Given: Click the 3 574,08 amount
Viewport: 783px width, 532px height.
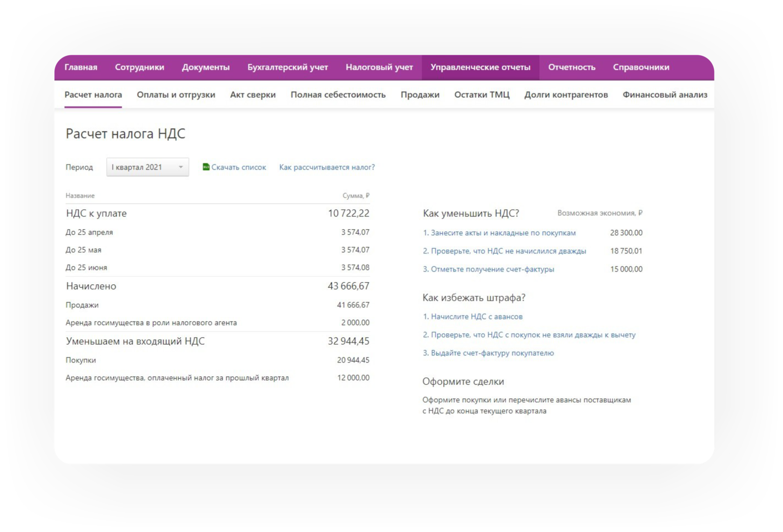Looking at the screenshot, I should pos(355,267).
